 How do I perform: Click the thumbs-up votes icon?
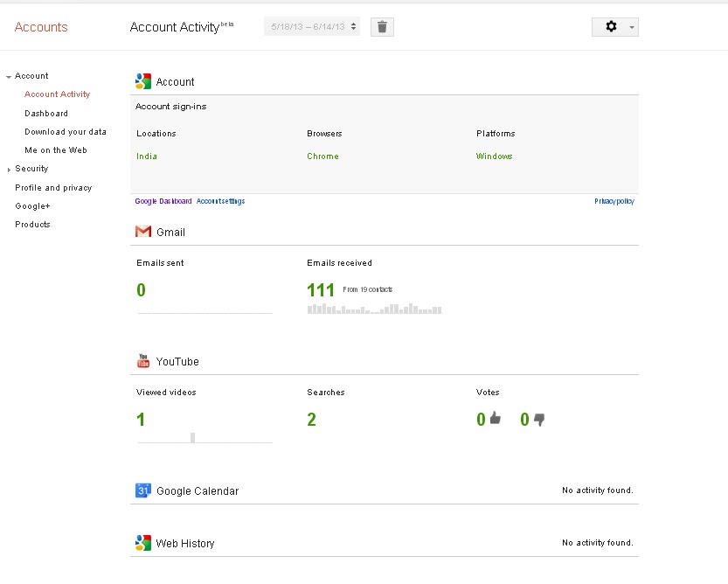[x=495, y=419]
